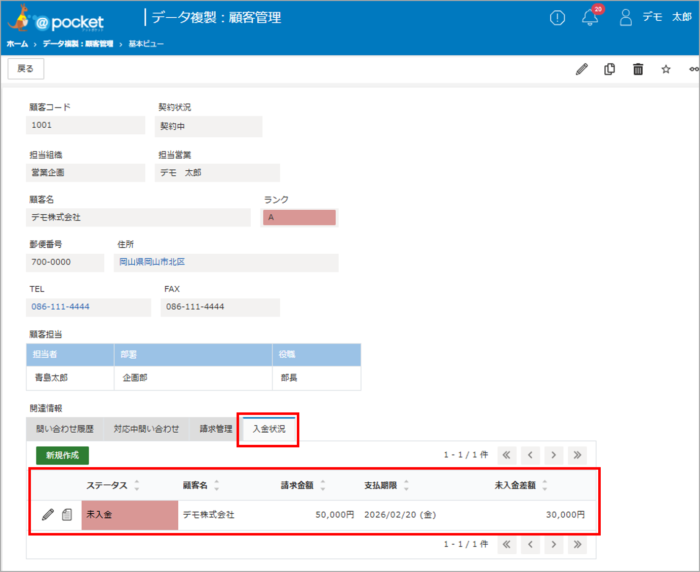
Task: Click the red 未入金 status cell
Action: click(129, 515)
